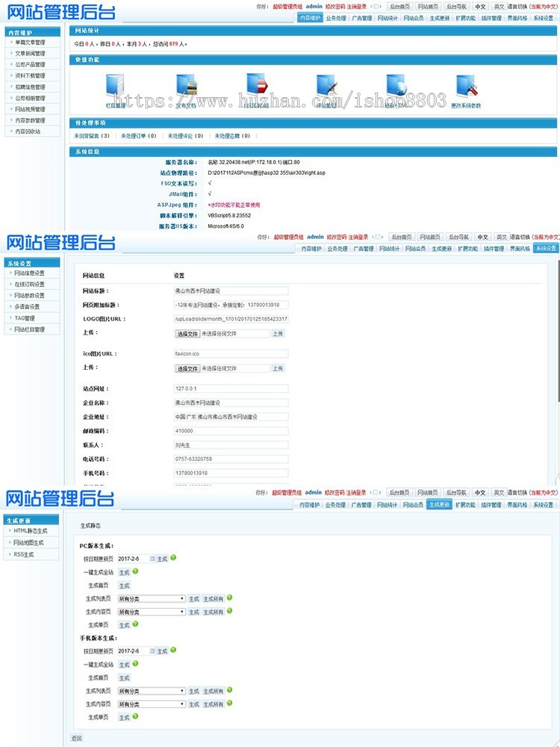This screenshot has width=560, height=747.
Task: Open mobile 生成列表页 category dropdown
Action: click(152, 691)
